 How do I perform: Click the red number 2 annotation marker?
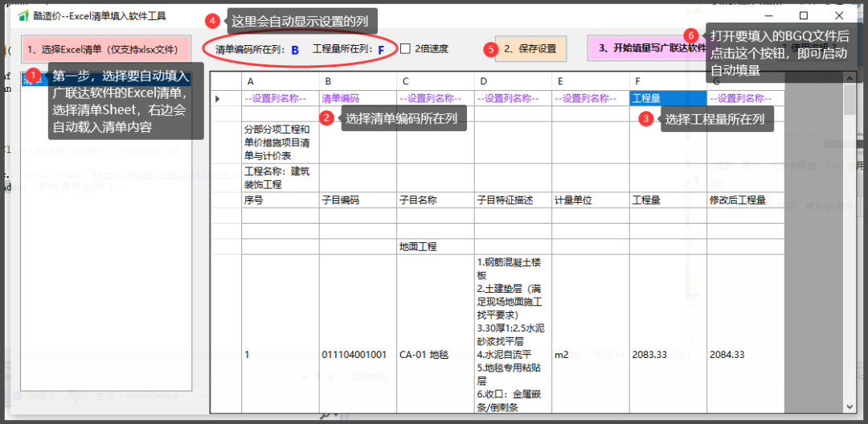coord(326,118)
